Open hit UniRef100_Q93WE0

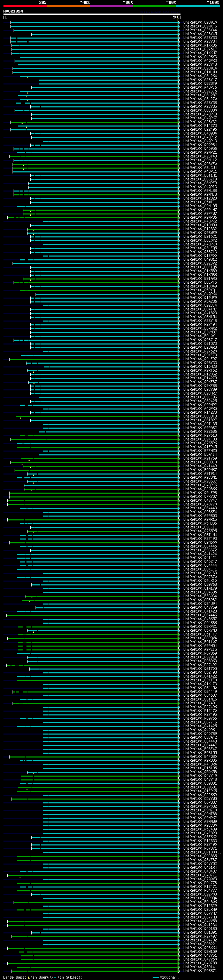point(200,23)
